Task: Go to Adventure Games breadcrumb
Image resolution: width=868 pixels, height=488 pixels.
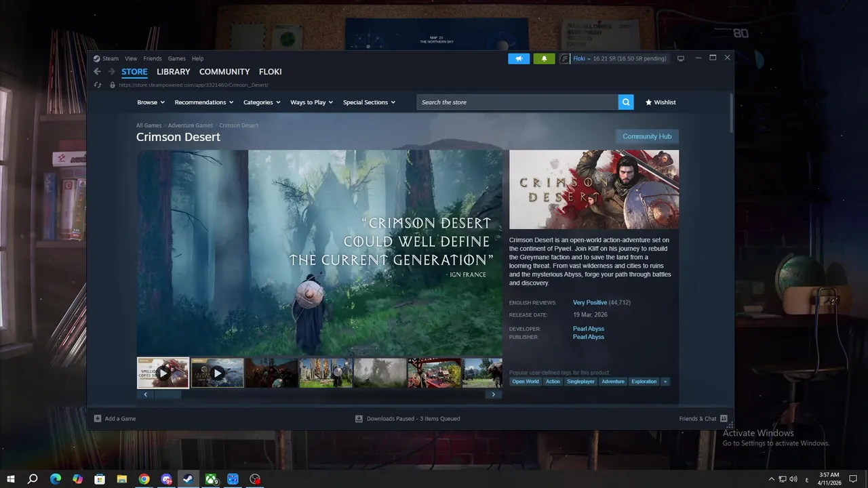Action: tap(191, 125)
